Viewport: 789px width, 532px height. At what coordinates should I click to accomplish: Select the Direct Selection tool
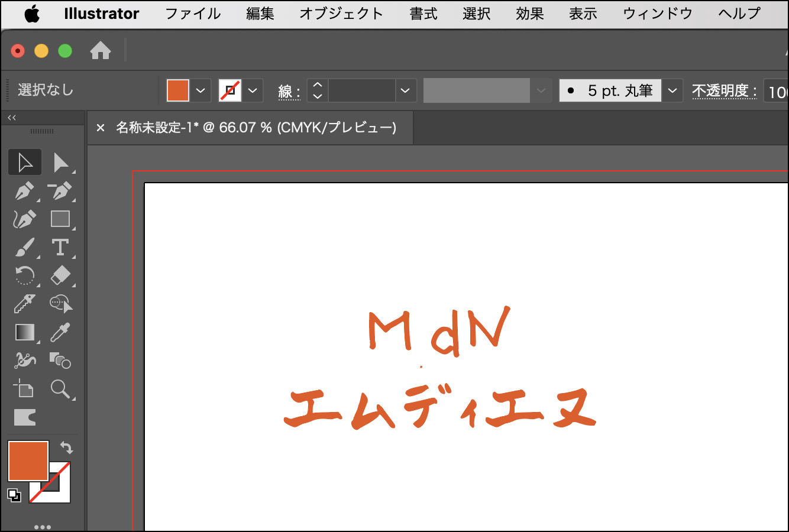(60, 163)
